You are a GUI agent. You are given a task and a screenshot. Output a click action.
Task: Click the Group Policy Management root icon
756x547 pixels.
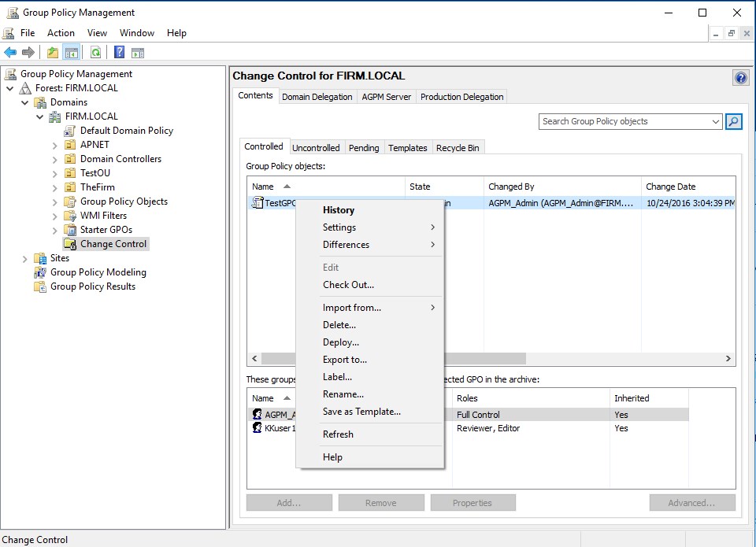[x=10, y=74]
